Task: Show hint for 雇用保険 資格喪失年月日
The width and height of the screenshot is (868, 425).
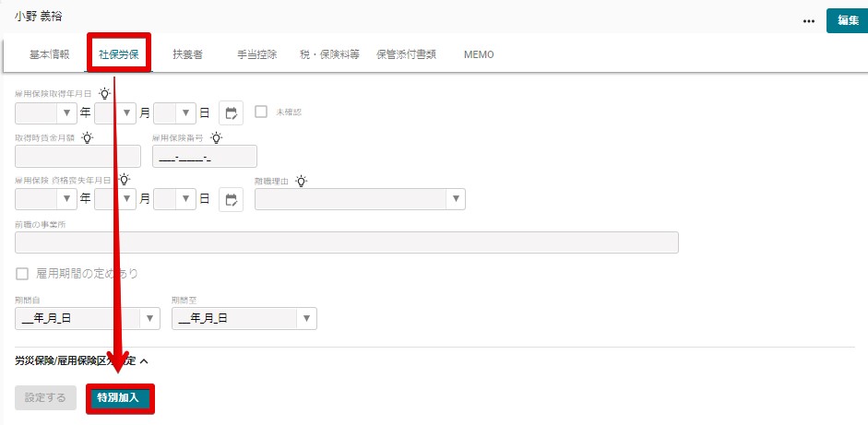Action: tap(124, 179)
